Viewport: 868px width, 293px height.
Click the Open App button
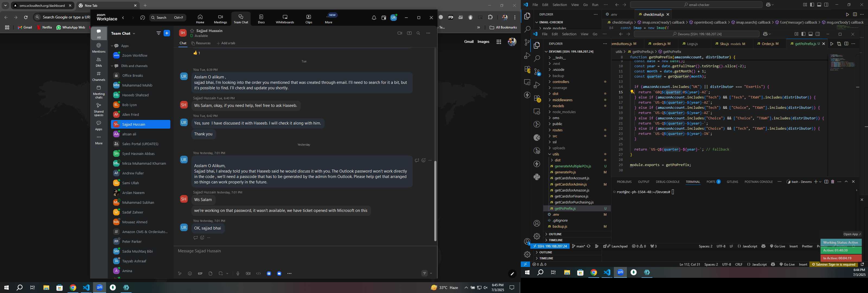[x=852, y=234]
